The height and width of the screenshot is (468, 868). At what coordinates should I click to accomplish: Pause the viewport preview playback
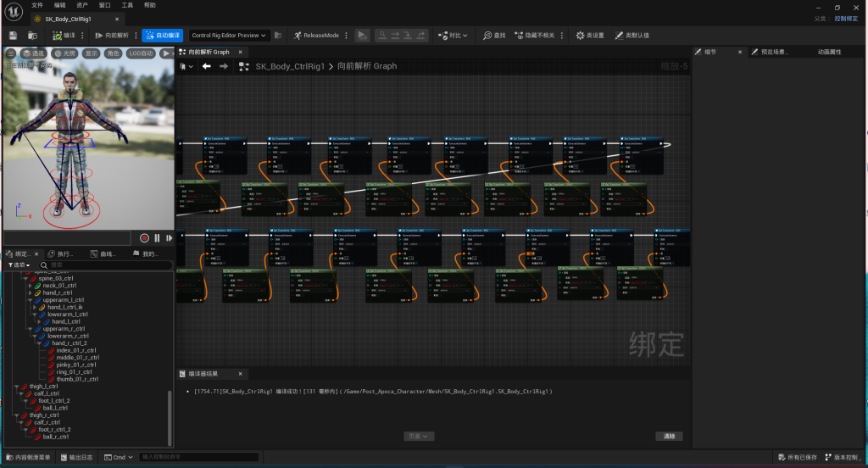[x=157, y=238]
